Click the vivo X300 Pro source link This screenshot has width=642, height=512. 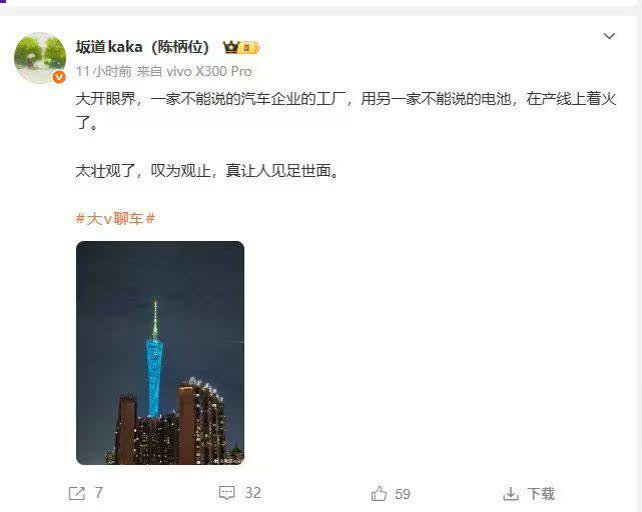209,71
